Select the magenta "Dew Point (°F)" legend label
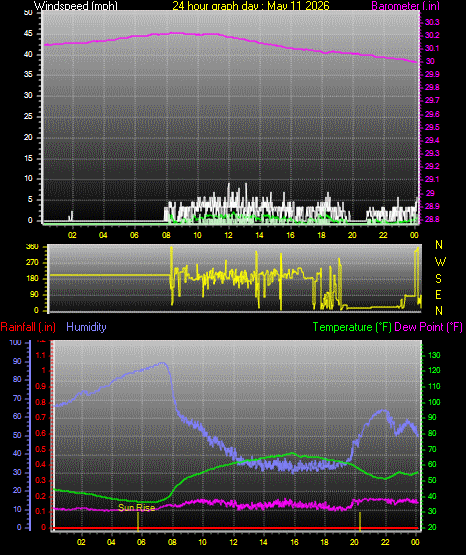466x555 pixels. tap(428, 327)
